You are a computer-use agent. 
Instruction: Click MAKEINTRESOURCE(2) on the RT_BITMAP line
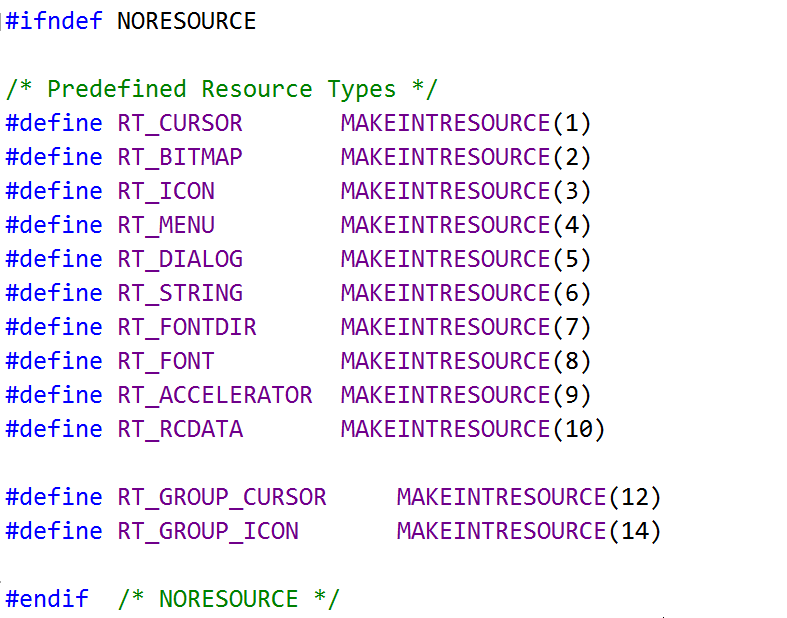click(466, 157)
